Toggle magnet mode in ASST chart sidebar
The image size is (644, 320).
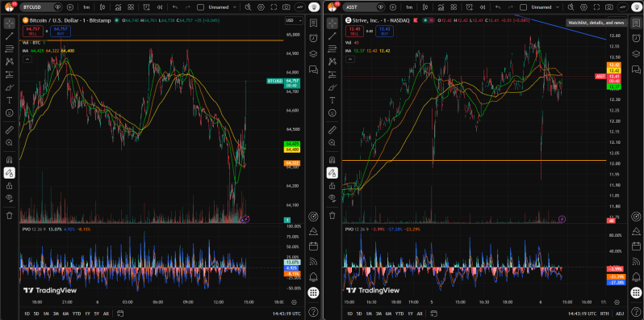332,160
